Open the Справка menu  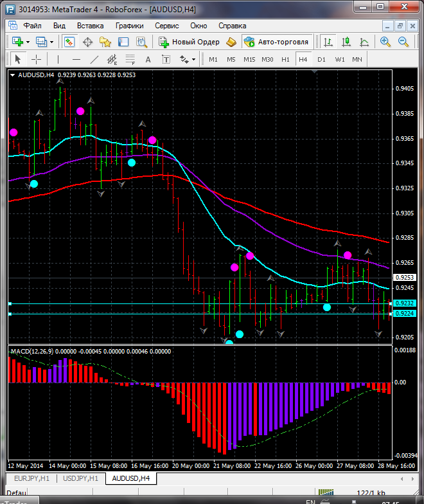(233, 26)
